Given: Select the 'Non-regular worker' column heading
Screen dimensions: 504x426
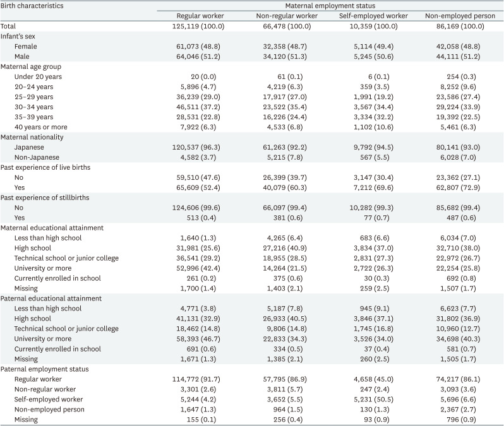Looking at the screenshot, I should (284, 16).
